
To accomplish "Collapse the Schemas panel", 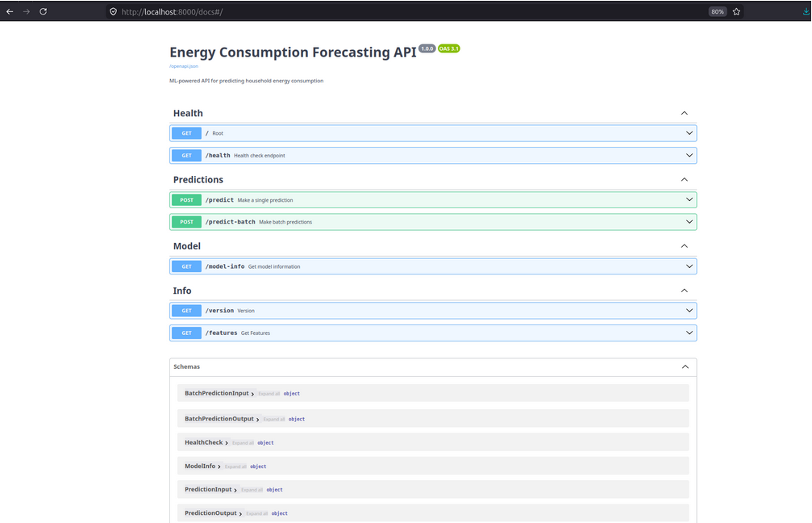I will click(685, 366).
